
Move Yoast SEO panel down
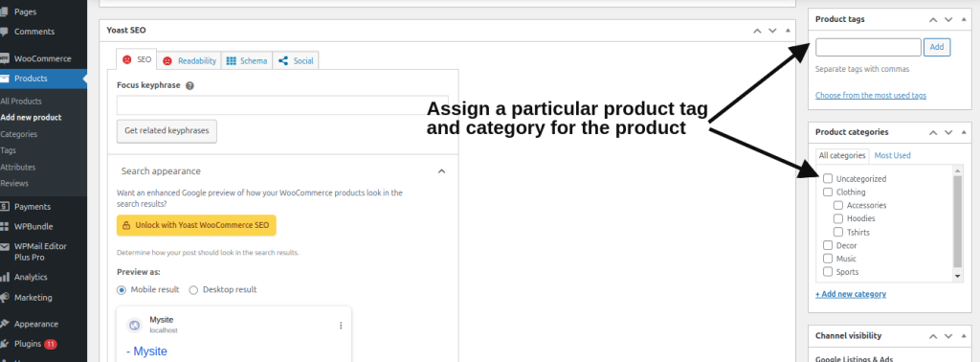tap(772, 31)
